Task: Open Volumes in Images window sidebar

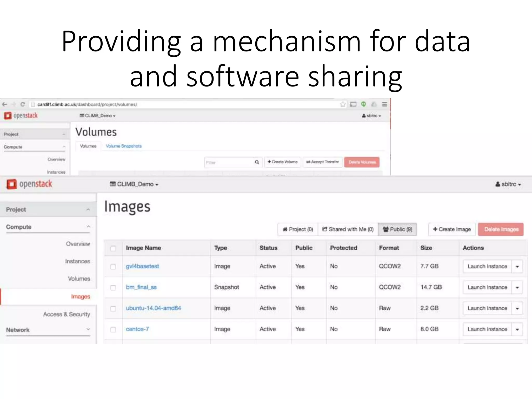Action: click(79, 279)
